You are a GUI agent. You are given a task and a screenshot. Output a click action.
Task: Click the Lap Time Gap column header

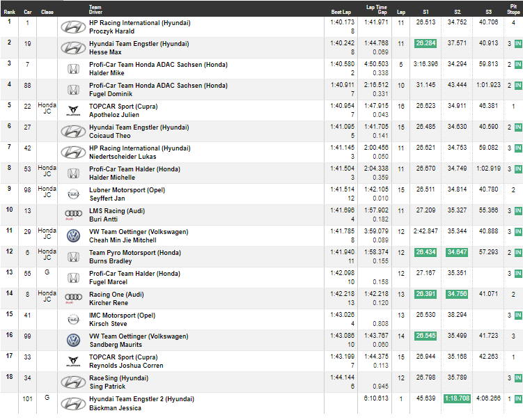coord(377,9)
